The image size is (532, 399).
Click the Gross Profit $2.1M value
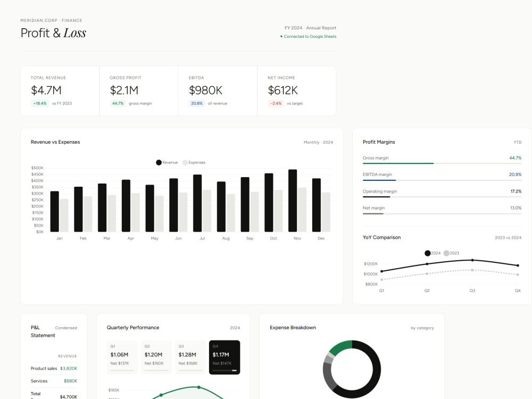coord(124,90)
